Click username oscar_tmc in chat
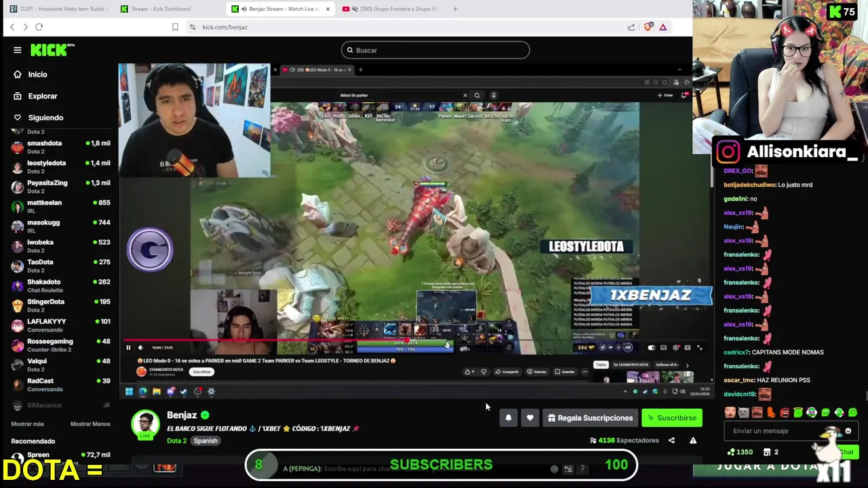Viewport: 868px width, 488px height. (x=739, y=380)
